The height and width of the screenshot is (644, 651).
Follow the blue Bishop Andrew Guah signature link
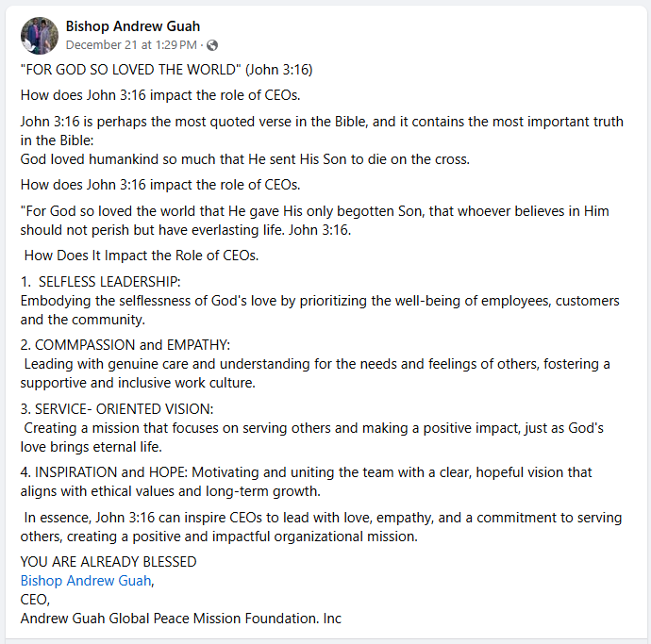pos(86,581)
